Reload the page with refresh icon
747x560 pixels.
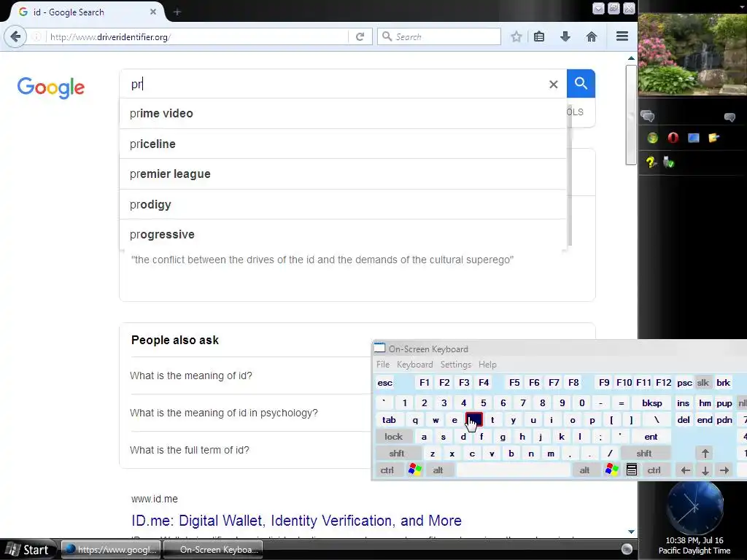click(x=360, y=36)
